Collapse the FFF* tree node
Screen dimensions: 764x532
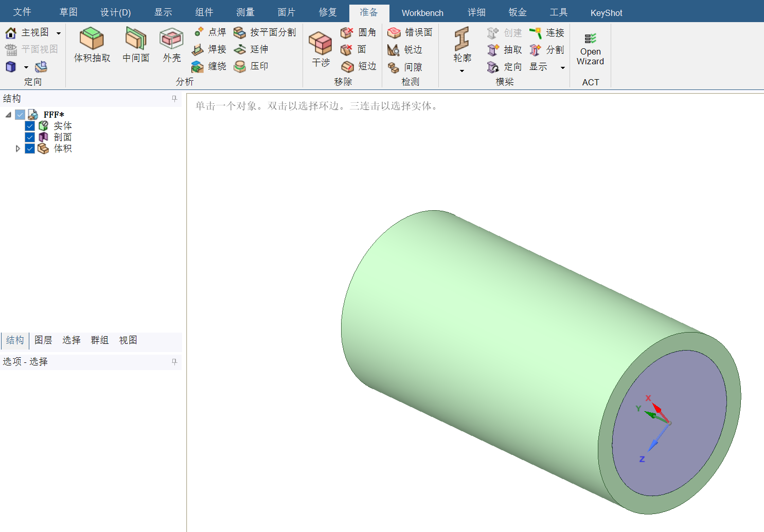click(x=8, y=115)
